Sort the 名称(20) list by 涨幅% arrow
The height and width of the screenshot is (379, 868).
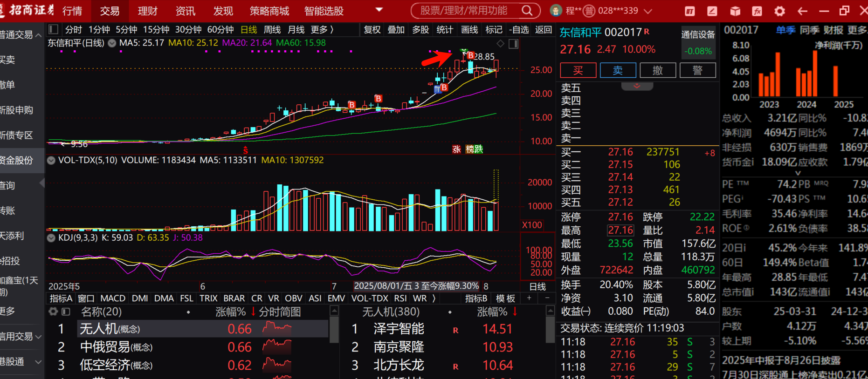[x=253, y=311]
